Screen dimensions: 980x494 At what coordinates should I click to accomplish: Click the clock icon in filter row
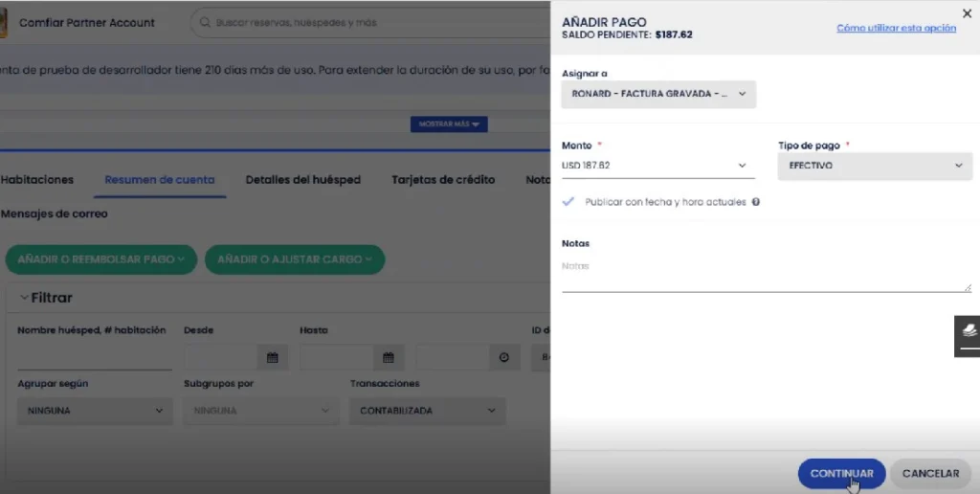504,358
